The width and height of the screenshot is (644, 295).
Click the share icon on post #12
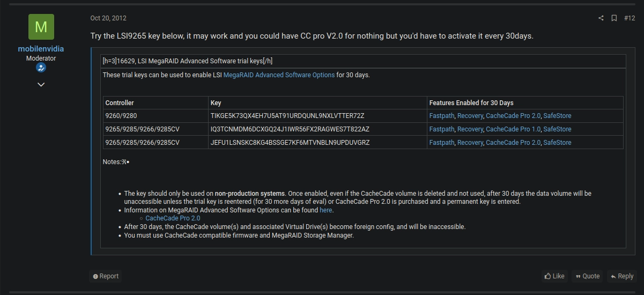[601, 18]
